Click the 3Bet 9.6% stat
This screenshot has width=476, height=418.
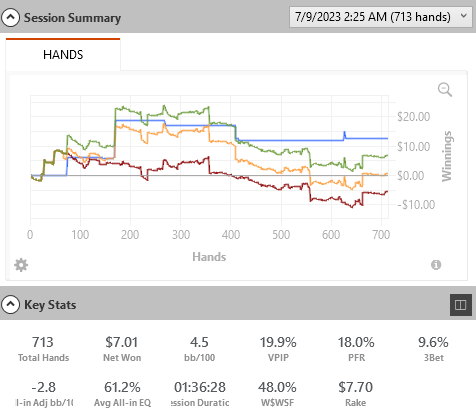433,349
